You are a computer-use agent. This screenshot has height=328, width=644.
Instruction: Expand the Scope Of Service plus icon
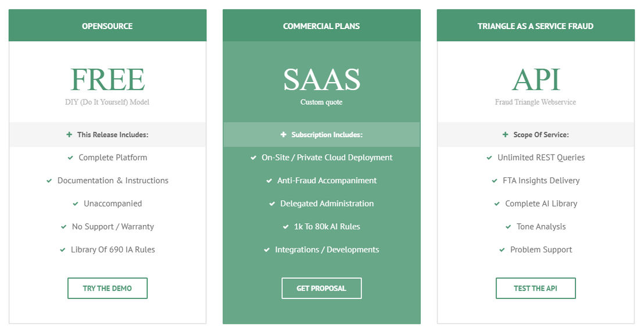(x=505, y=134)
